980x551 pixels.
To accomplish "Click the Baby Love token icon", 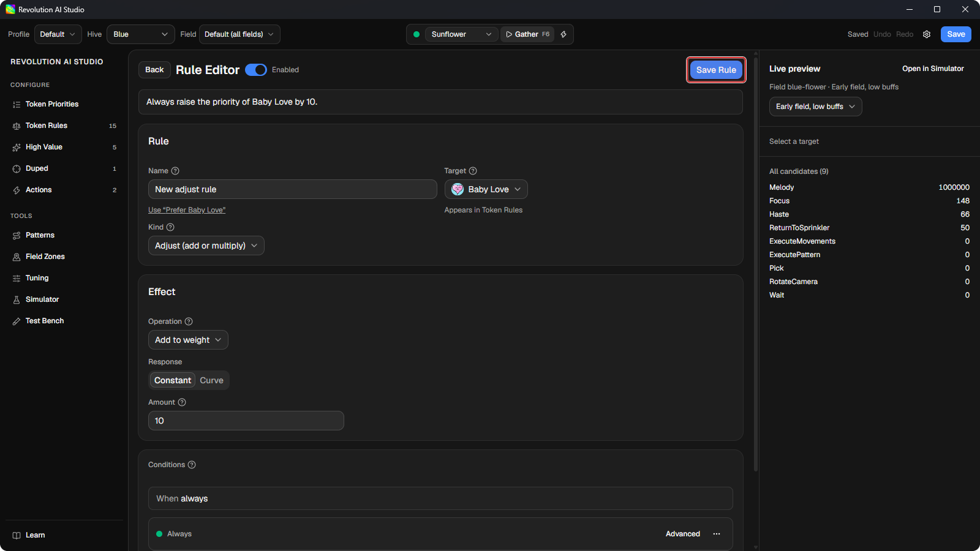I will point(458,189).
